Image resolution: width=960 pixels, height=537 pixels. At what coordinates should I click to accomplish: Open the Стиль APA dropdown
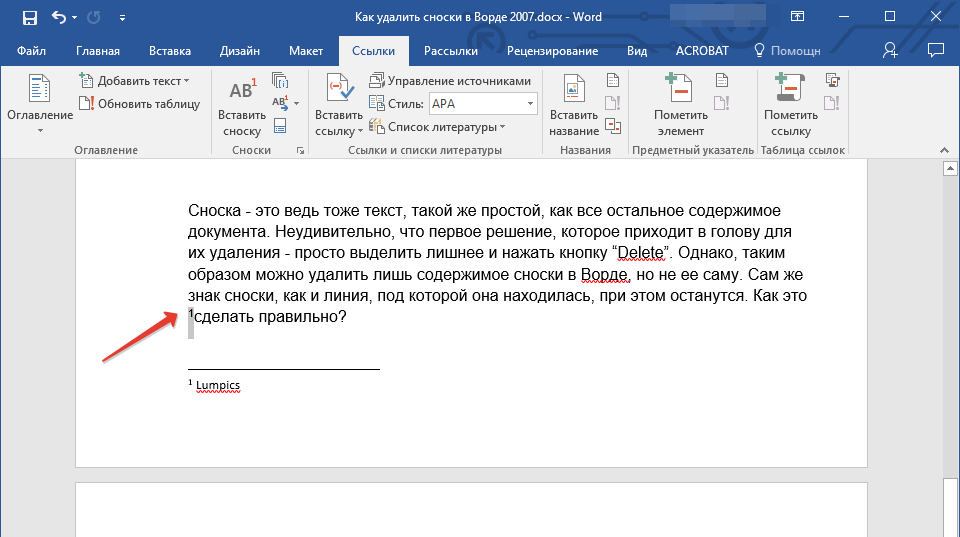530,103
